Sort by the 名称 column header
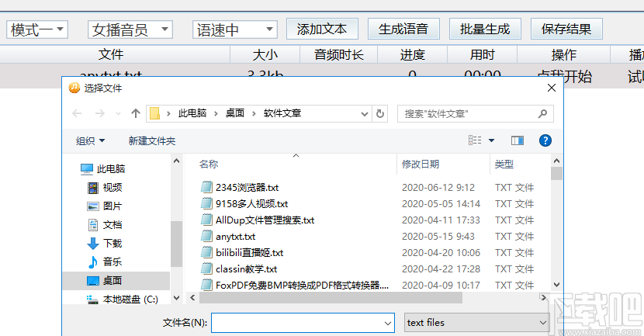The width and height of the screenshot is (644, 336). pos(209,165)
